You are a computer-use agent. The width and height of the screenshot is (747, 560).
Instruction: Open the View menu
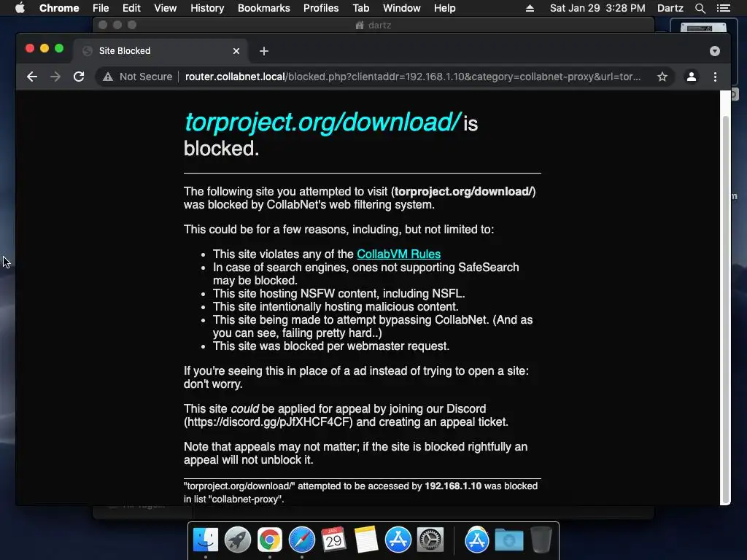[x=166, y=8]
